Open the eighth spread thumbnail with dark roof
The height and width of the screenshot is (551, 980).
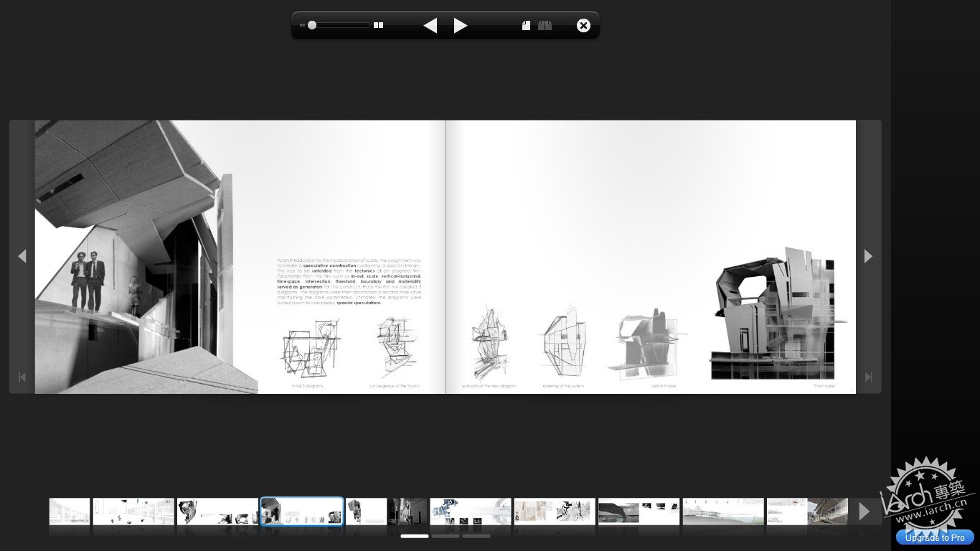tap(639, 512)
